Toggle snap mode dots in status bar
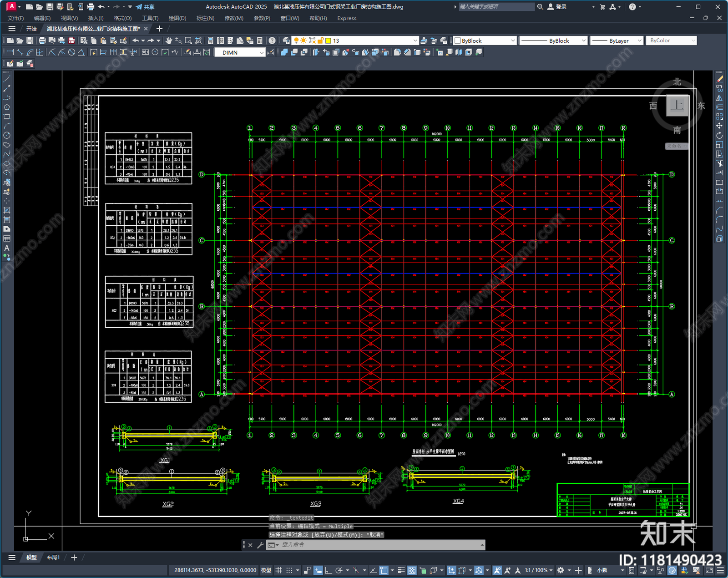 289,570
